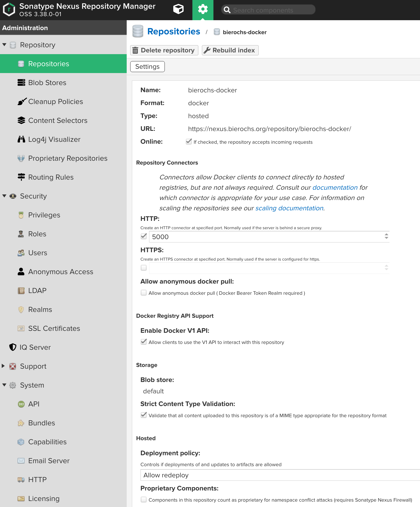Expand the Support tree section
The height and width of the screenshot is (507, 420).
point(3,366)
